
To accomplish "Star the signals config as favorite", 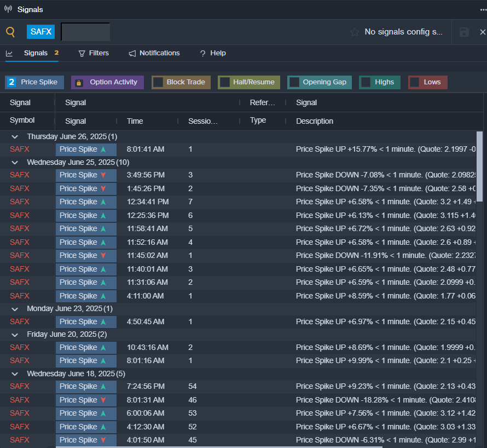I will [355, 32].
